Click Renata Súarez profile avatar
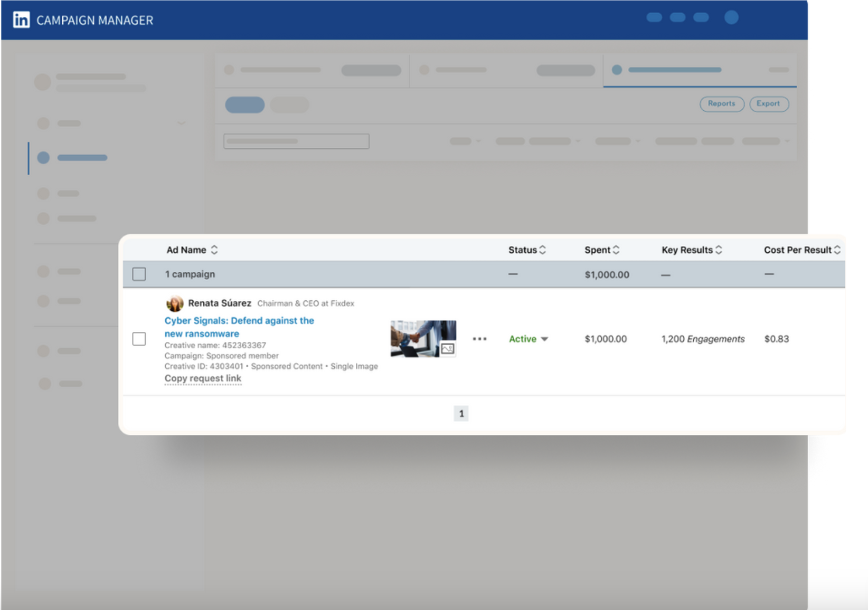The image size is (868, 610). tap(175, 303)
